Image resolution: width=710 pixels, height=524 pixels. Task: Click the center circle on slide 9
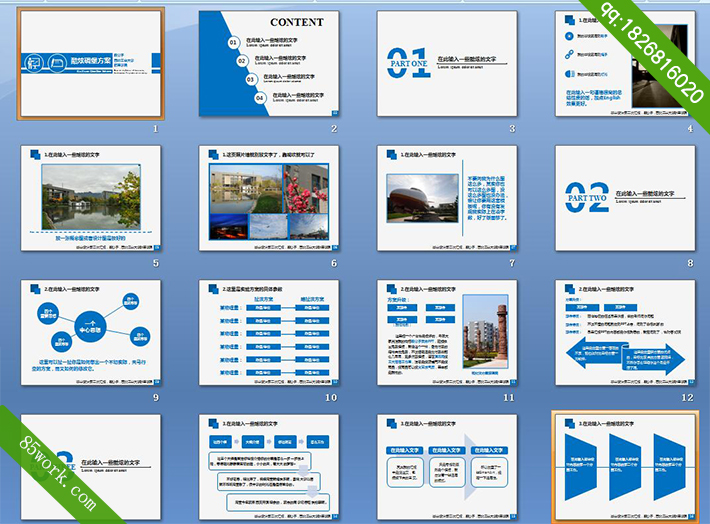click(90, 327)
